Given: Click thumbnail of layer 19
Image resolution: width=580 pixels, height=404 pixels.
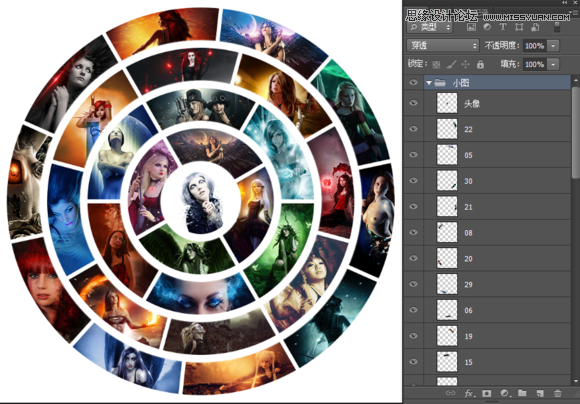Looking at the screenshot, I should [x=447, y=336].
